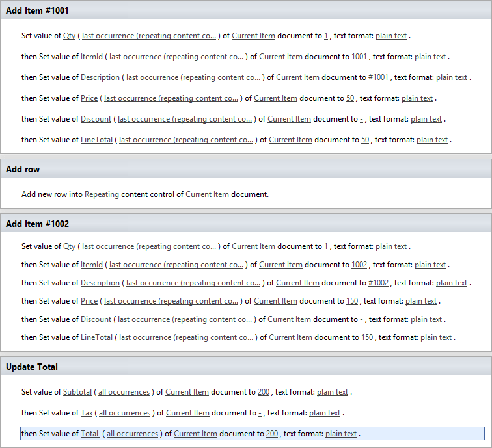This screenshot has height=448, width=492.
Task: Open Description link in Add Item #1002
Action: click(100, 283)
